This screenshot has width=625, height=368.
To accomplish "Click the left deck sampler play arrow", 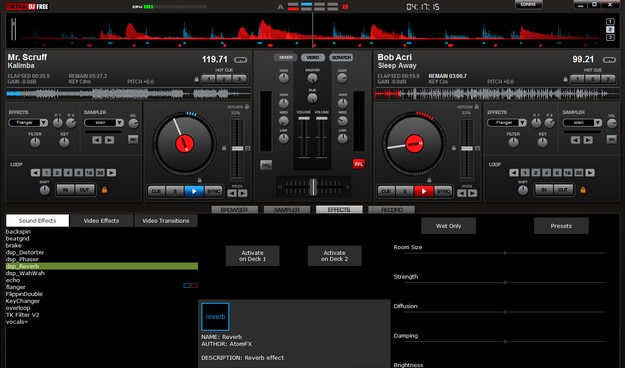I will (110, 140).
